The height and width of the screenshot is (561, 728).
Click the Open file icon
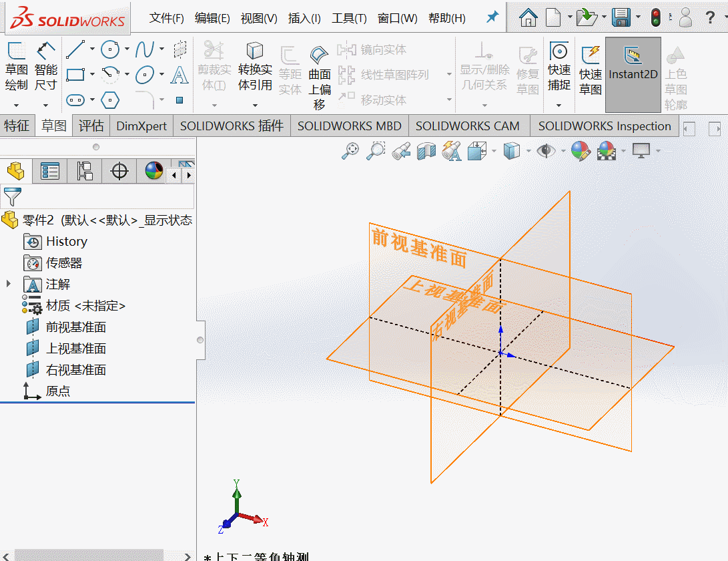[x=587, y=17]
